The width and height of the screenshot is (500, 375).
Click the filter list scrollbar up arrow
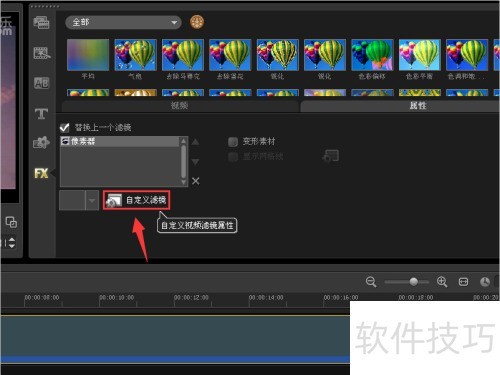click(184, 141)
